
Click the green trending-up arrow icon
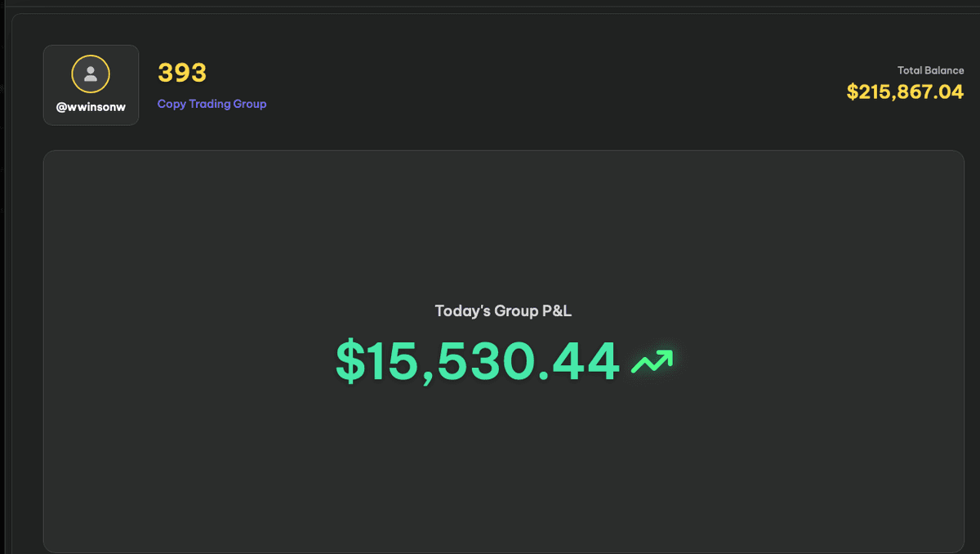coord(652,362)
